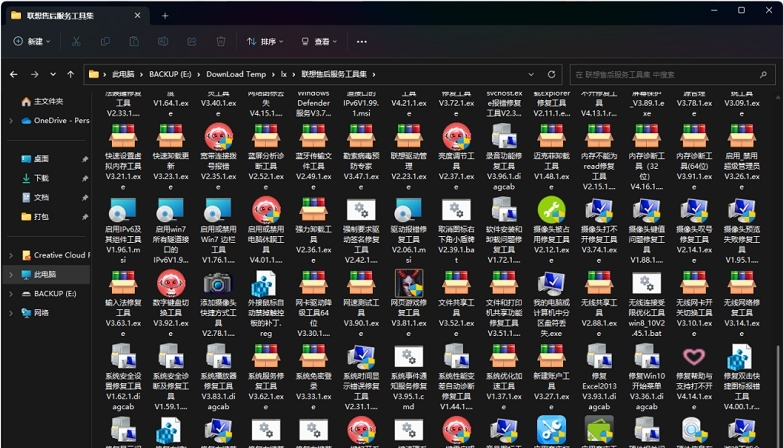Click the Cut scissors icon in toolbar
Image resolution: width=783 pixels, height=448 pixels.
[76, 42]
